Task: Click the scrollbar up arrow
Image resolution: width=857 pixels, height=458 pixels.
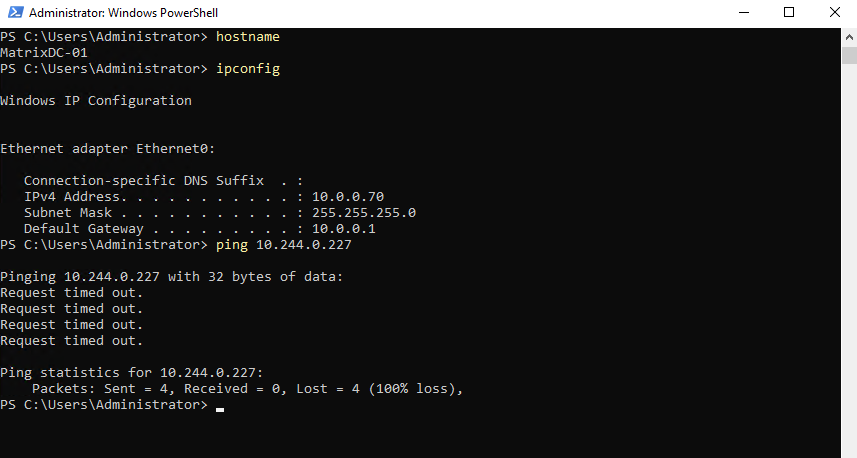Action: 849,35
